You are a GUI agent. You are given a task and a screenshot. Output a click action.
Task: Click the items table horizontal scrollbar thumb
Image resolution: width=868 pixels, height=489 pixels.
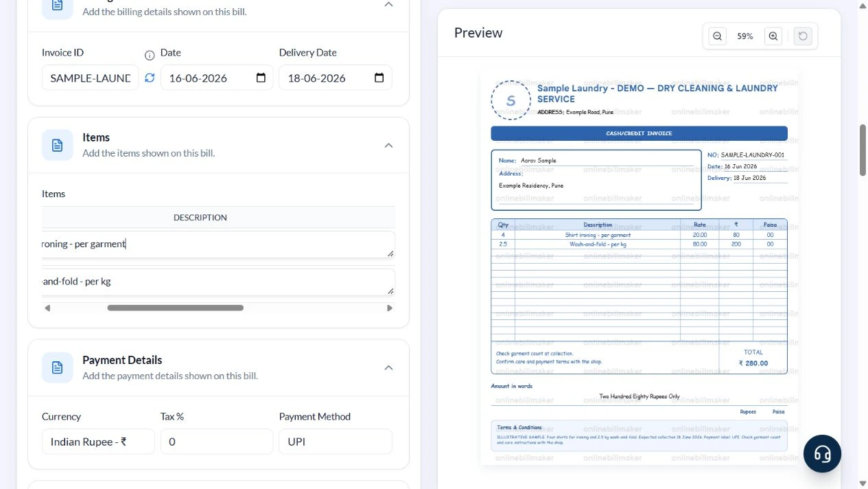(175, 308)
